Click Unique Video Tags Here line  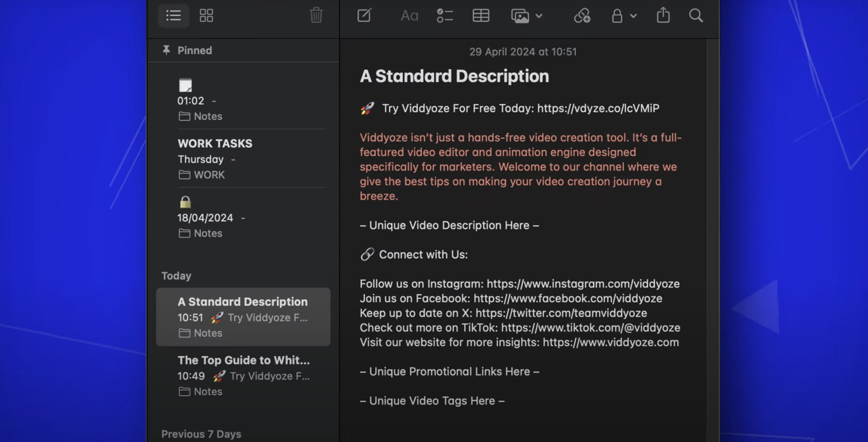[432, 401]
